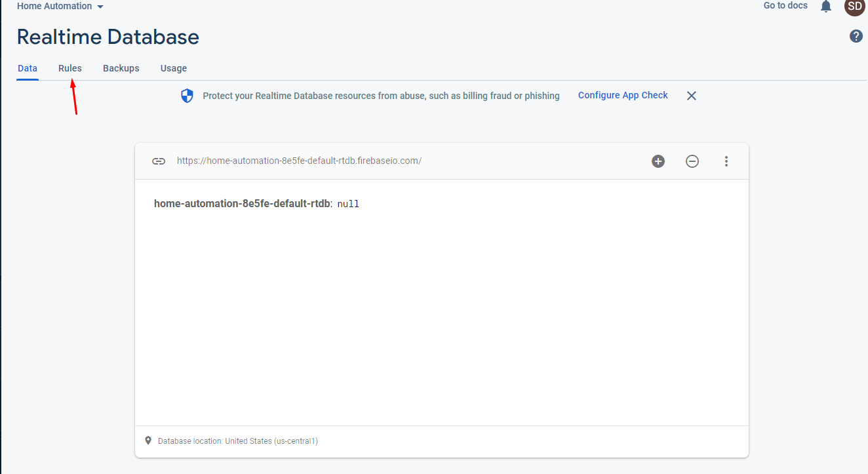
Task: Switch to the Data tab
Action: (x=28, y=68)
